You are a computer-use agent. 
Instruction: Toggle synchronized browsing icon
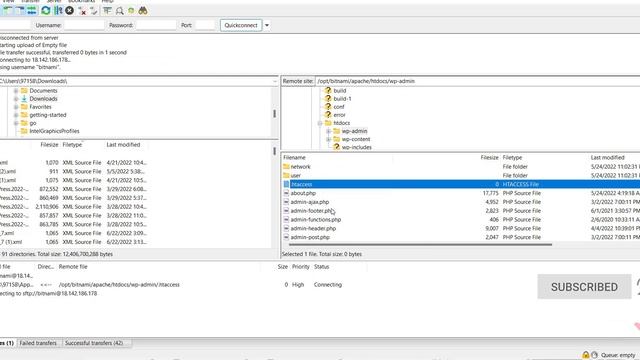click(131, 11)
